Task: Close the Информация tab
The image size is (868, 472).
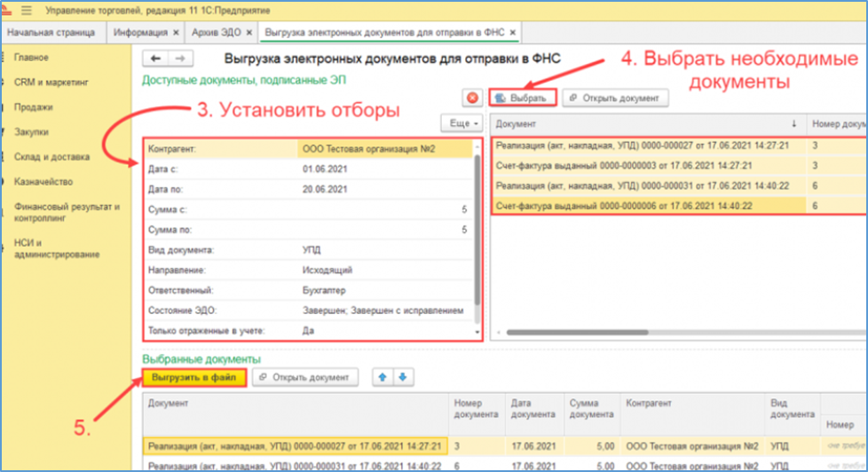Action: [176, 33]
